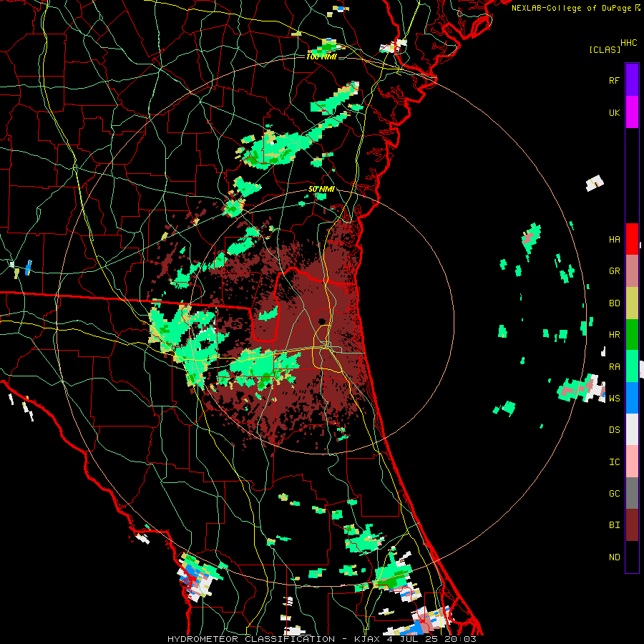Click the BI brown legend swatch
This screenshot has width=644, height=644.
tap(632, 525)
